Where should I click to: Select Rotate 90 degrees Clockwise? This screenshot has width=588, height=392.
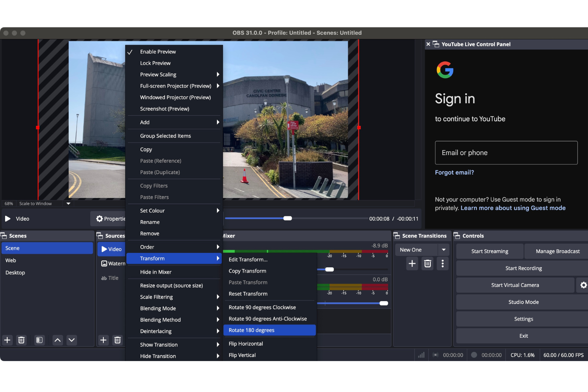(270, 307)
